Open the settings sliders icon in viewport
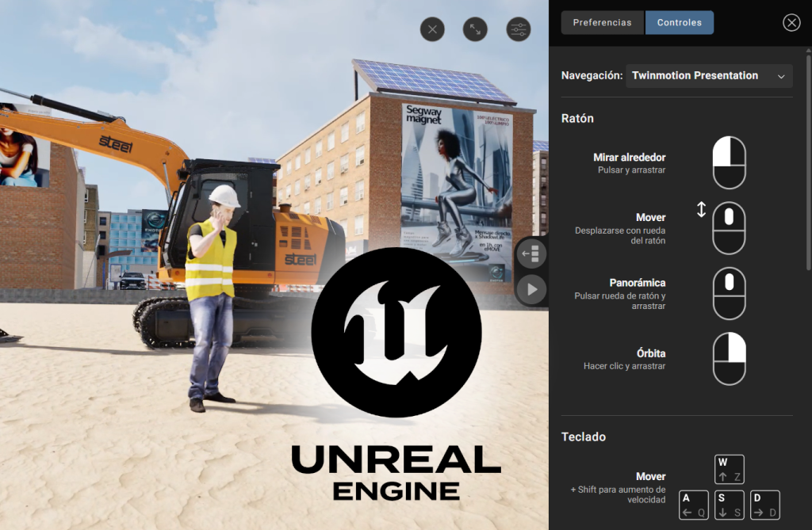This screenshot has width=812, height=530. pyautogui.click(x=519, y=30)
